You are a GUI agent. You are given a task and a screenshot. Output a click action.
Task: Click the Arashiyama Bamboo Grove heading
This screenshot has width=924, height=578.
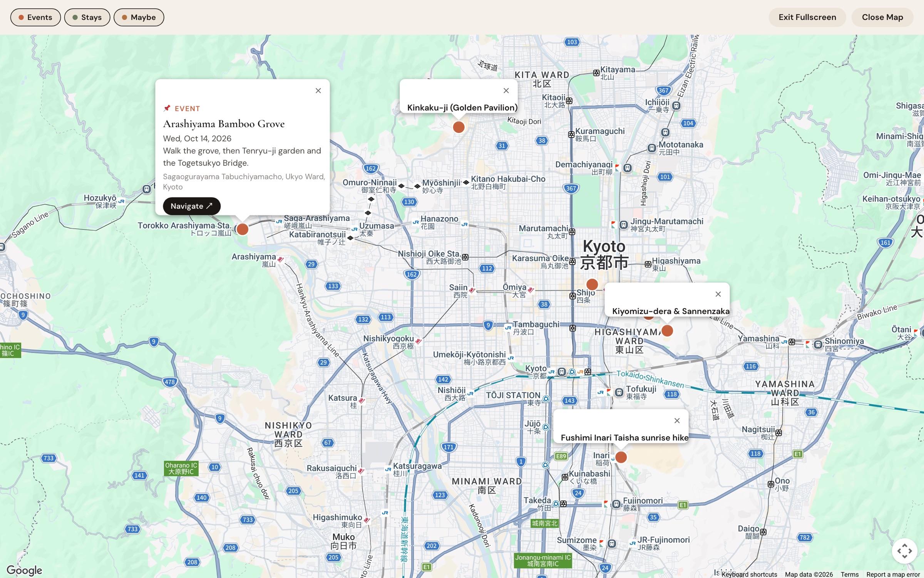(224, 124)
